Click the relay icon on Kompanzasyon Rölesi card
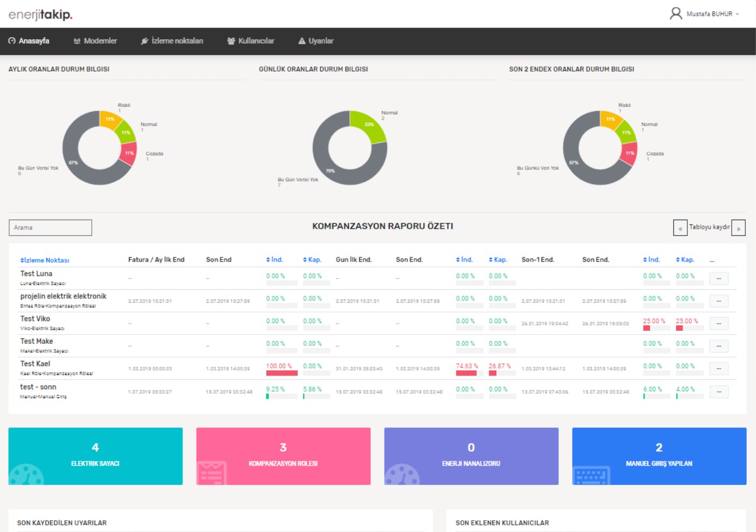Viewport: 756px width, 532px height. coord(212,473)
